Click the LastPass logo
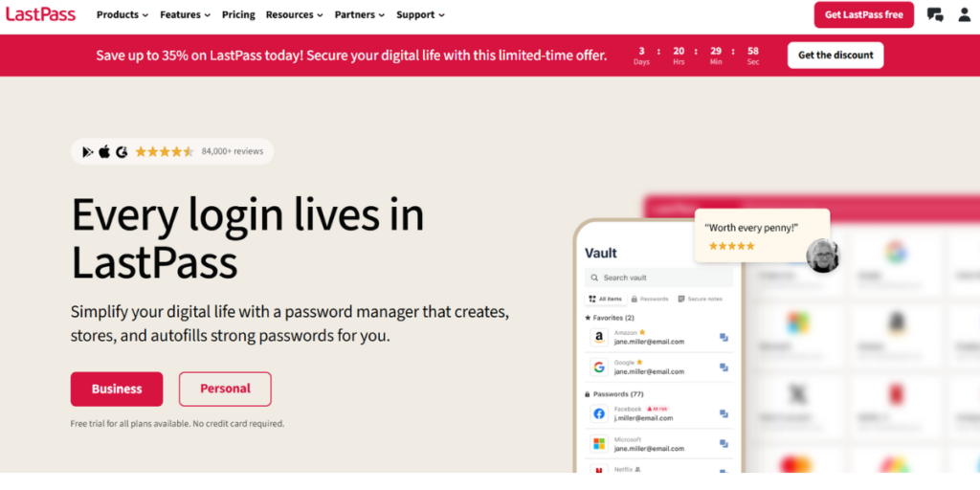This screenshot has height=490, width=980. [x=40, y=13]
